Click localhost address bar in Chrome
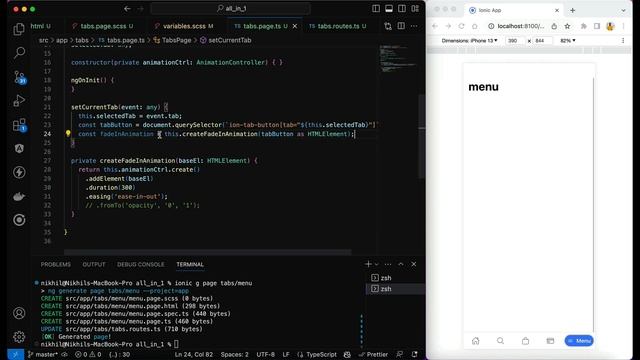640x360 pixels. pos(520,26)
